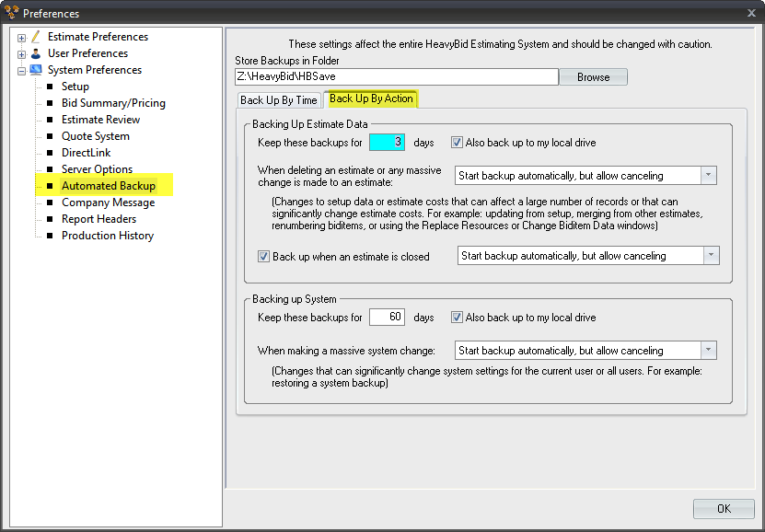The height and width of the screenshot is (532, 765).
Task: Click the highlighted days field showing 3
Action: click(x=389, y=142)
